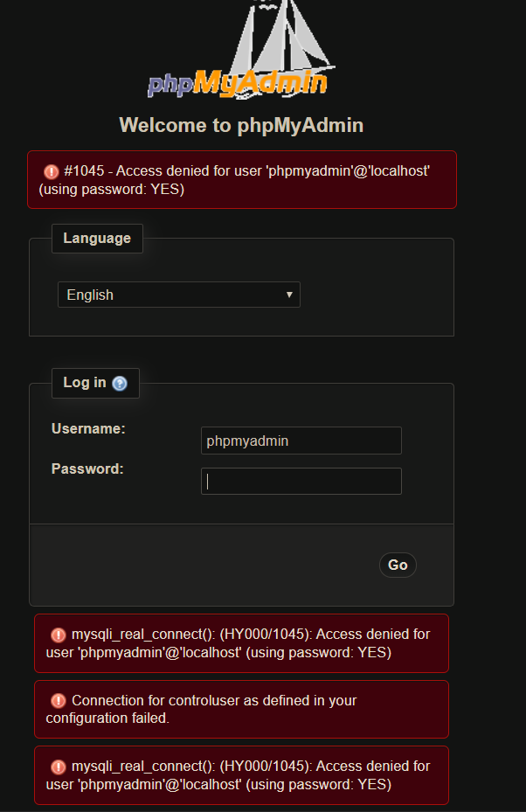Select the #1045 Access denied error banner
526x812 pixels.
tap(242, 179)
